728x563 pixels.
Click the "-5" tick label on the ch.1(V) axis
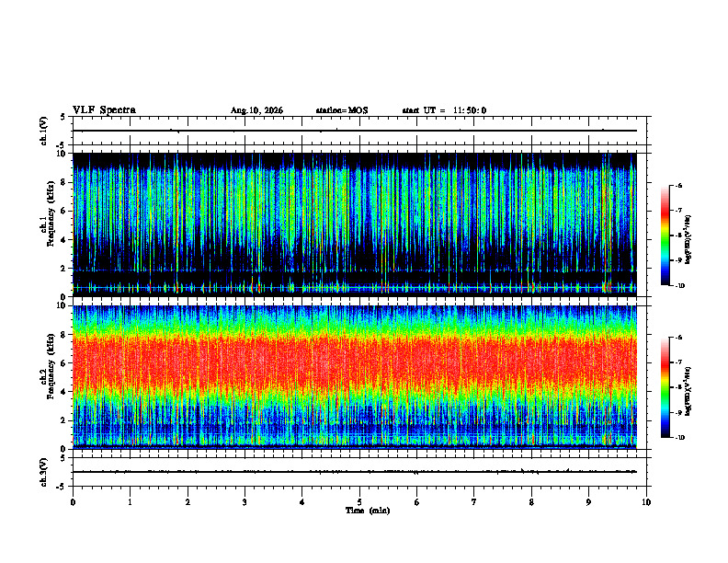pyautogui.click(x=63, y=146)
